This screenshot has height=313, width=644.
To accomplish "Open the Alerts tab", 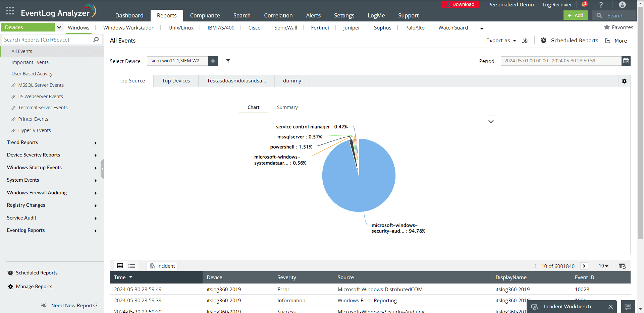I will tap(313, 15).
